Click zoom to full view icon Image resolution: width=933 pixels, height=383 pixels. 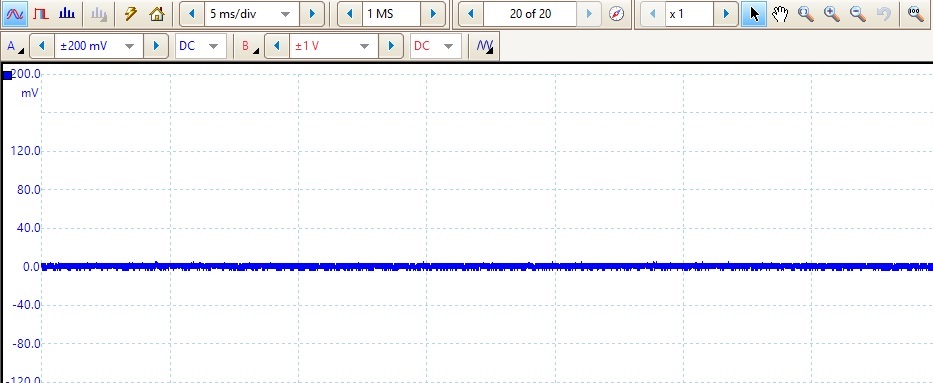pyautogui.click(x=916, y=14)
